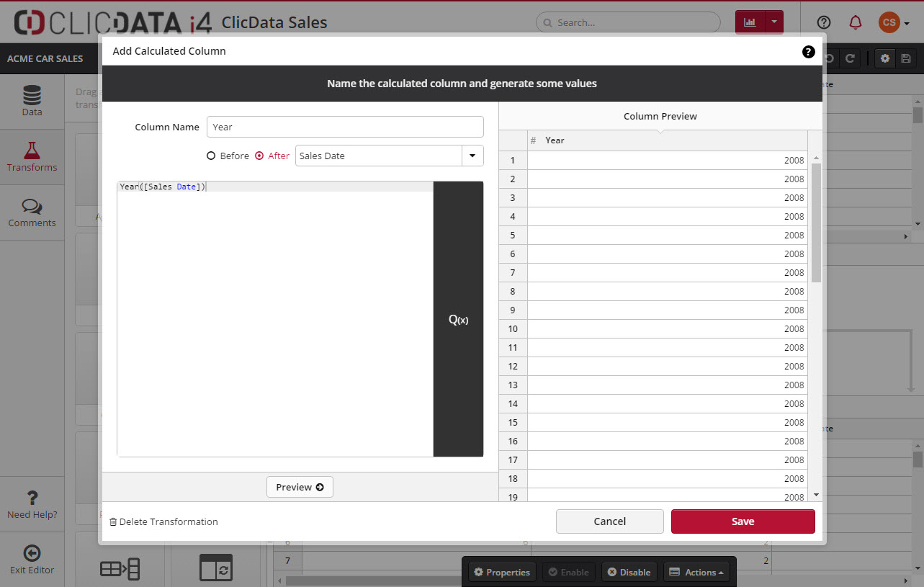Image resolution: width=924 pixels, height=587 pixels.
Task: Open the Data section in sidebar
Action: (x=32, y=101)
